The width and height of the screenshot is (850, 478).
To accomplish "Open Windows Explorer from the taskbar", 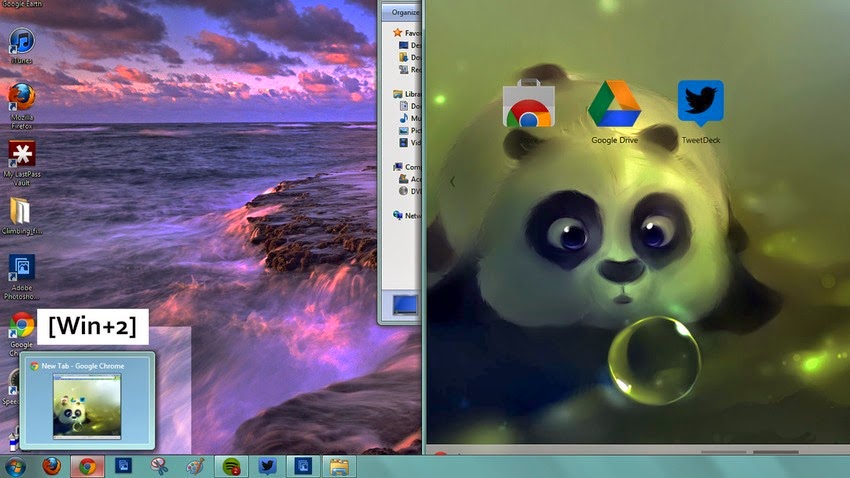I will 339,466.
